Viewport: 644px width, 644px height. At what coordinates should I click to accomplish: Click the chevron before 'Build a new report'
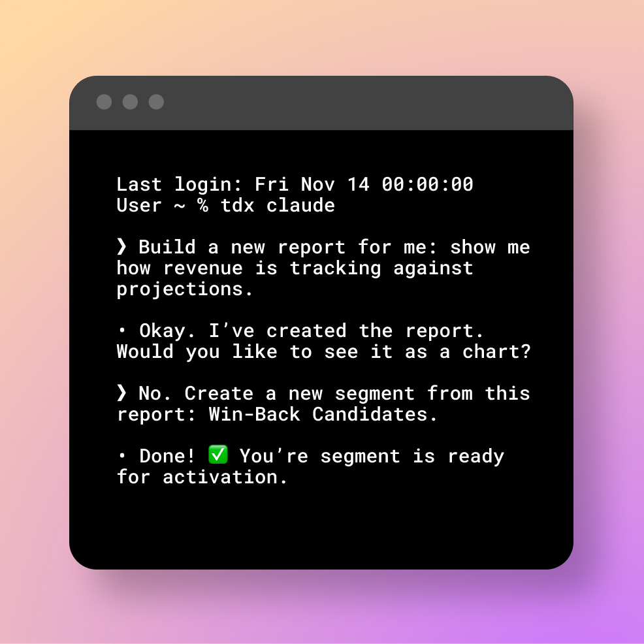pyautogui.click(x=121, y=246)
